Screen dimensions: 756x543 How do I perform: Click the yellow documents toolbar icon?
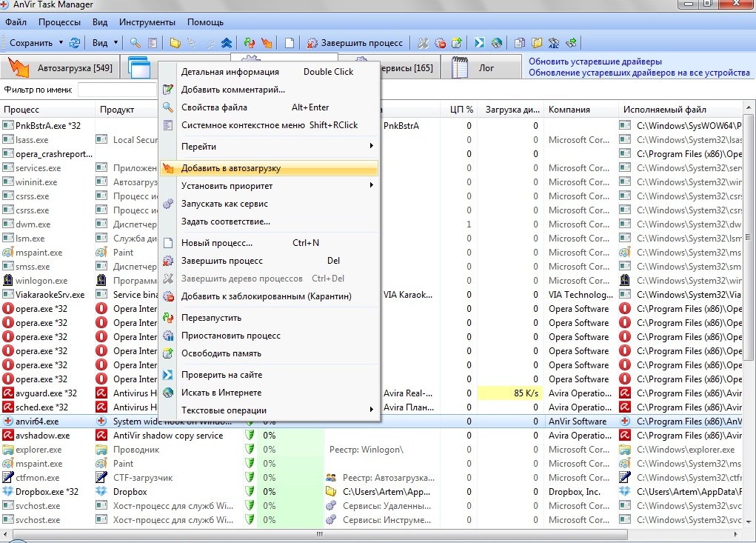click(x=537, y=43)
